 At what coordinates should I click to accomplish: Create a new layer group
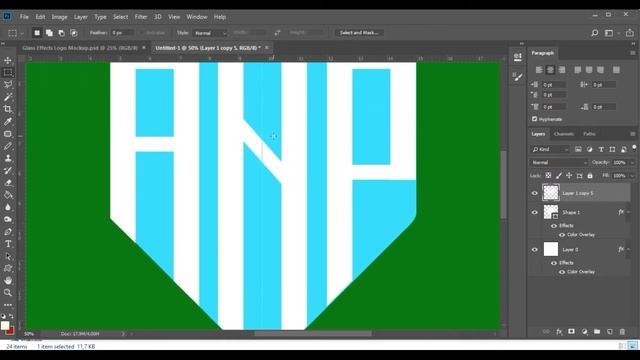pyautogui.click(x=597, y=332)
